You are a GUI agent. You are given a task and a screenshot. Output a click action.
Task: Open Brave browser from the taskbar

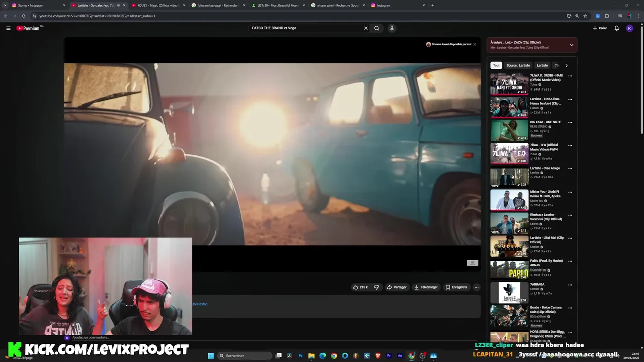tap(378, 356)
